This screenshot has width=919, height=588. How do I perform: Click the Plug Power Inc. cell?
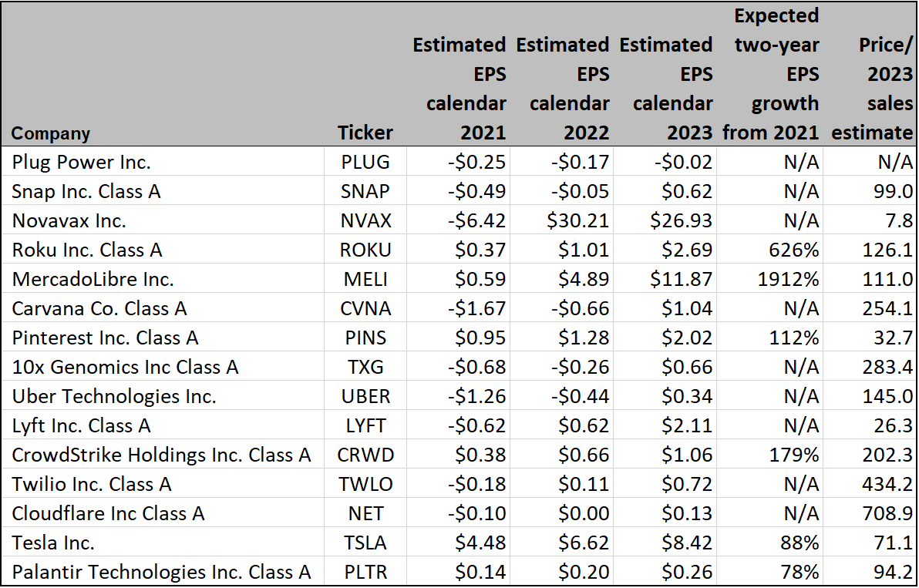point(82,162)
